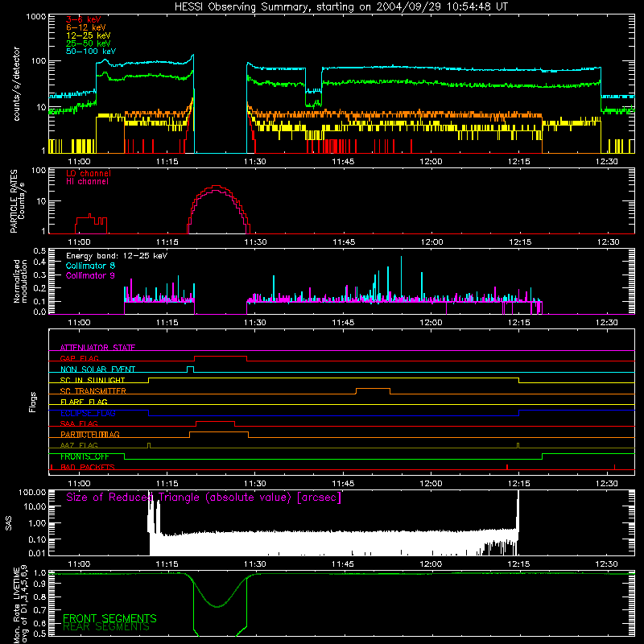Click the 12:30 tick under the count-rate panel

[607, 162]
